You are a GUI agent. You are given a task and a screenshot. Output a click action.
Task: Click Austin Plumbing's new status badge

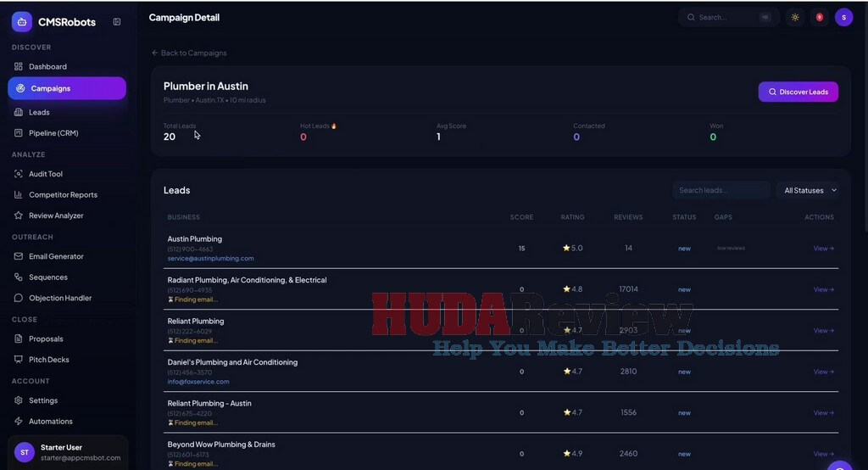coord(684,249)
